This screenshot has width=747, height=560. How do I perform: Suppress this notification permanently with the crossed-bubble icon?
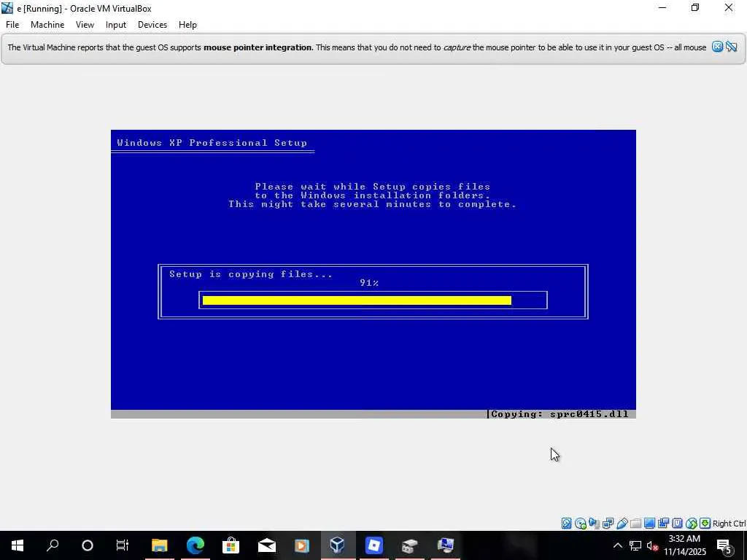tap(732, 47)
